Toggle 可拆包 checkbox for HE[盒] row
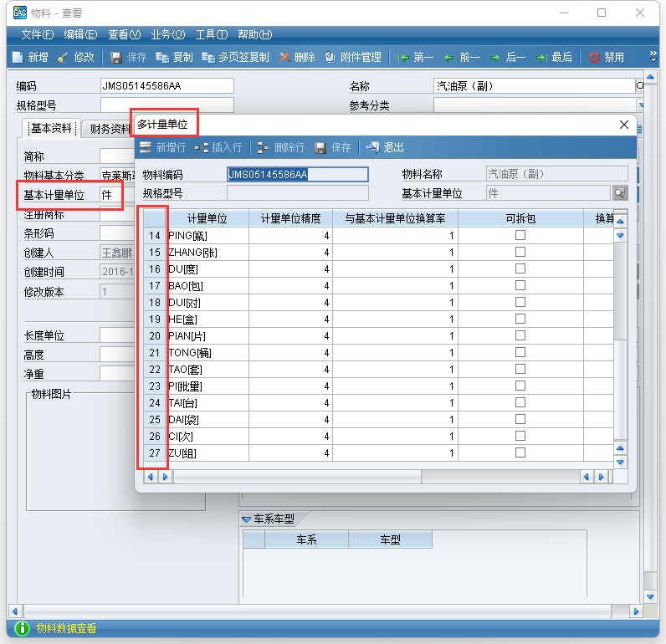 pos(520,319)
